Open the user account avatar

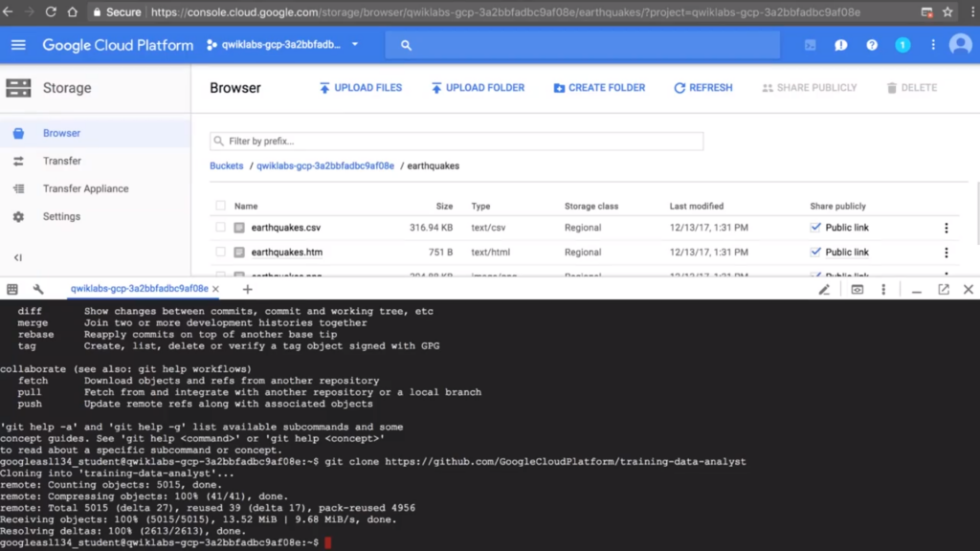click(961, 45)
